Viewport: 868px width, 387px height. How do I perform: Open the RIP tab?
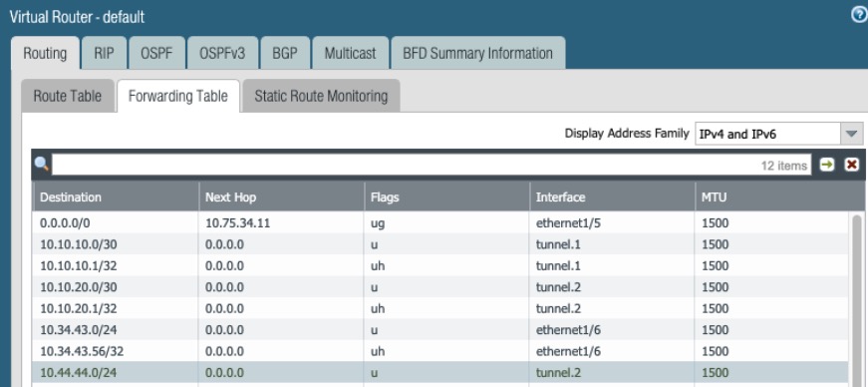tap(104, 53)
